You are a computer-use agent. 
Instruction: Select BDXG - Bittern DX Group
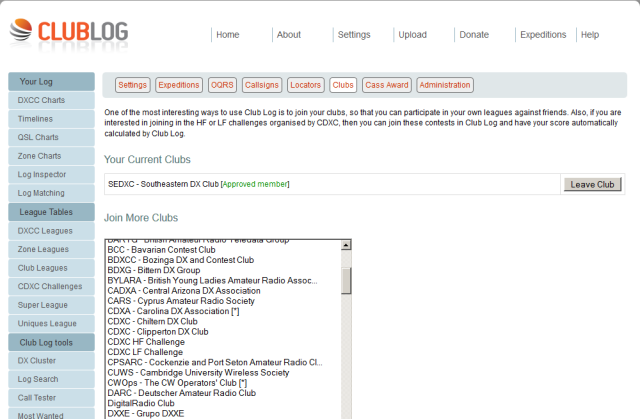[224, 270]
